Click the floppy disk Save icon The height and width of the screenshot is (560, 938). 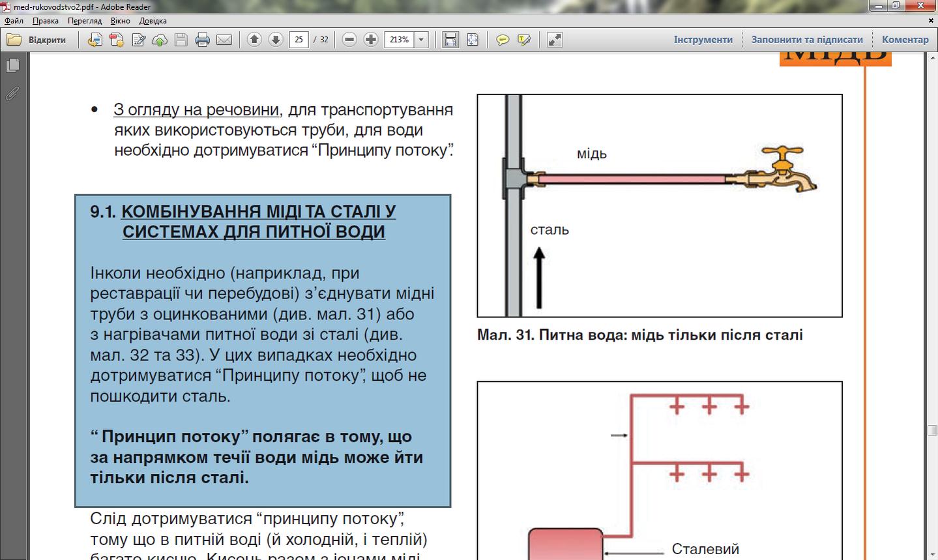coord(181,40)
